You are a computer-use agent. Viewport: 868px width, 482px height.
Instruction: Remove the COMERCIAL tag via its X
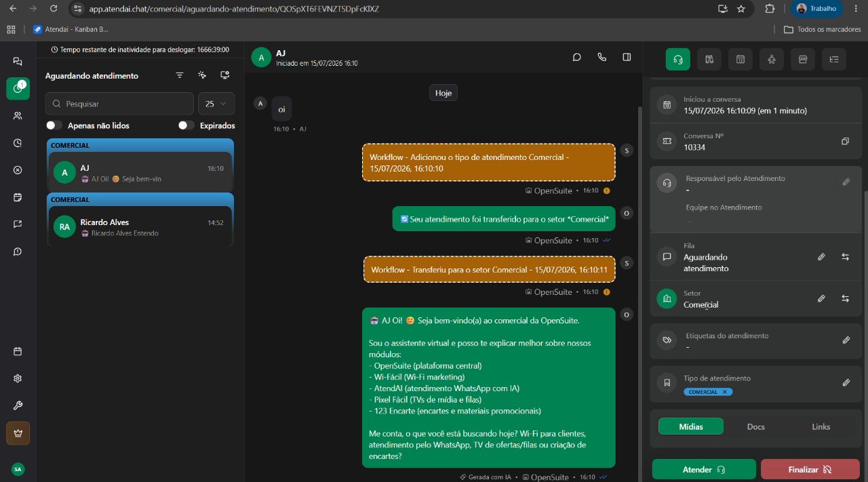tap(725, 392)
